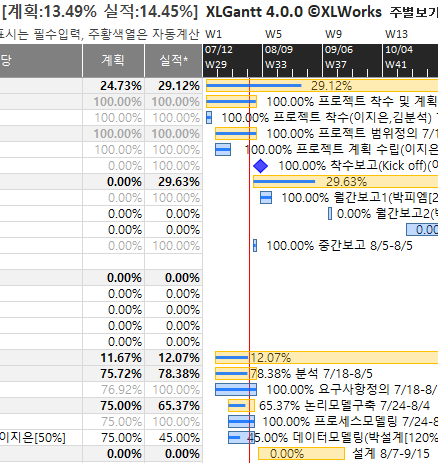
Task: Click the 계획 column header
Action: click(x=113, y=61)
